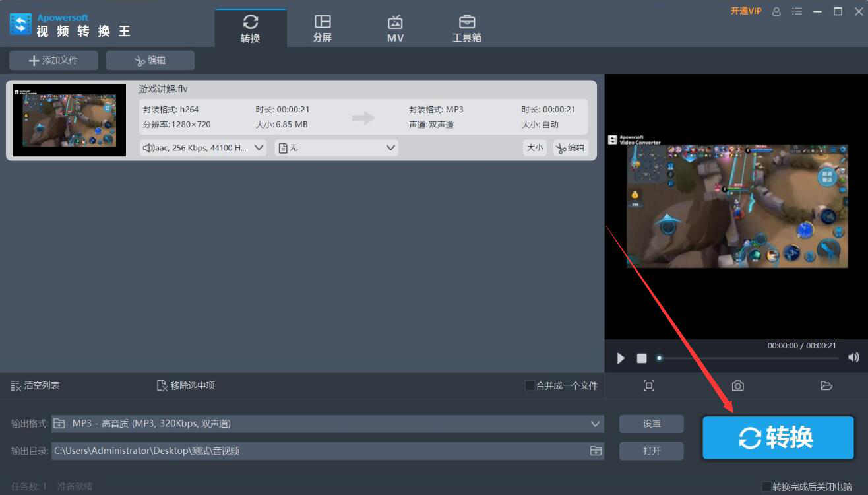Toggle shut down computer after conversion
The width and height of the screenshot is (868, 495).
[766, 486]
